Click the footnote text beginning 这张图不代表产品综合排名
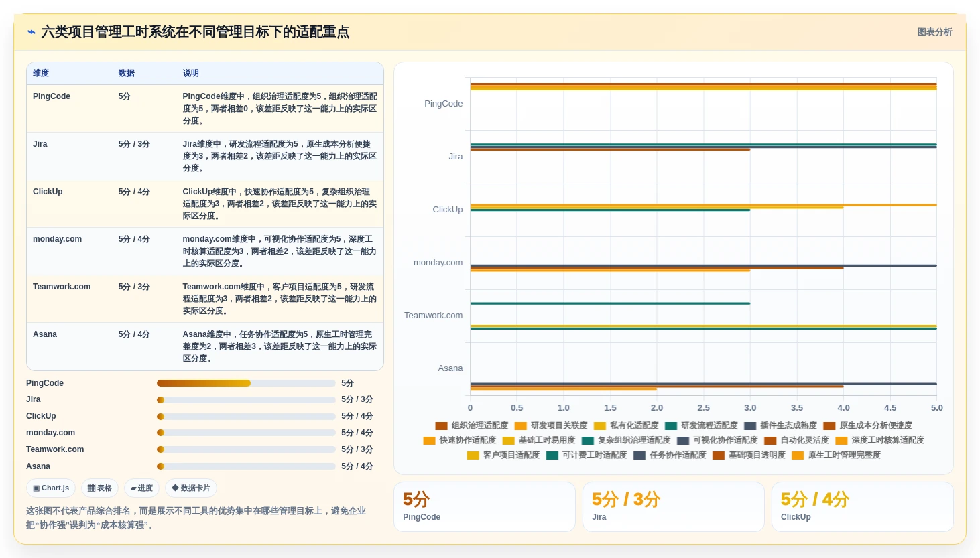The width and height of the screenshot is (980, 558). click(196, 518)
